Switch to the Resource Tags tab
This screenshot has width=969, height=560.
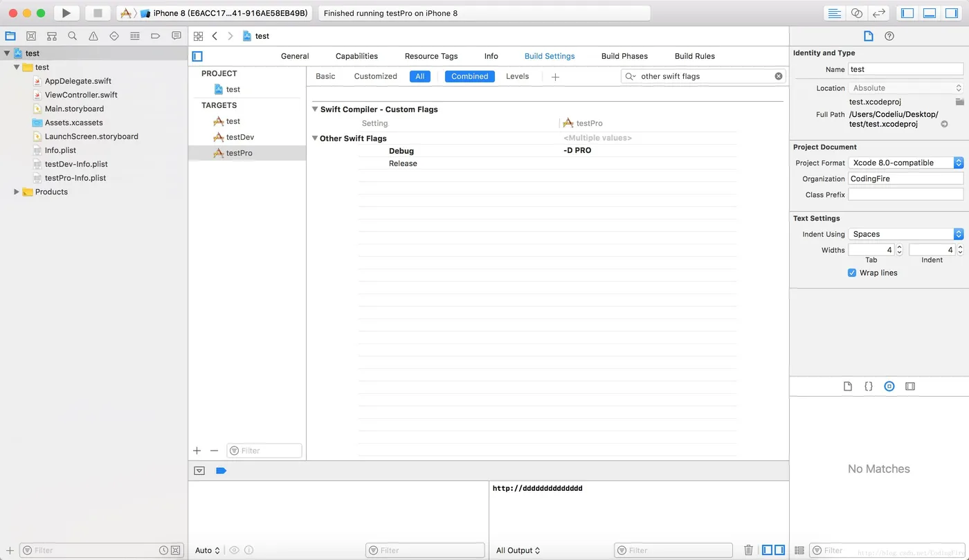[431, 56]
